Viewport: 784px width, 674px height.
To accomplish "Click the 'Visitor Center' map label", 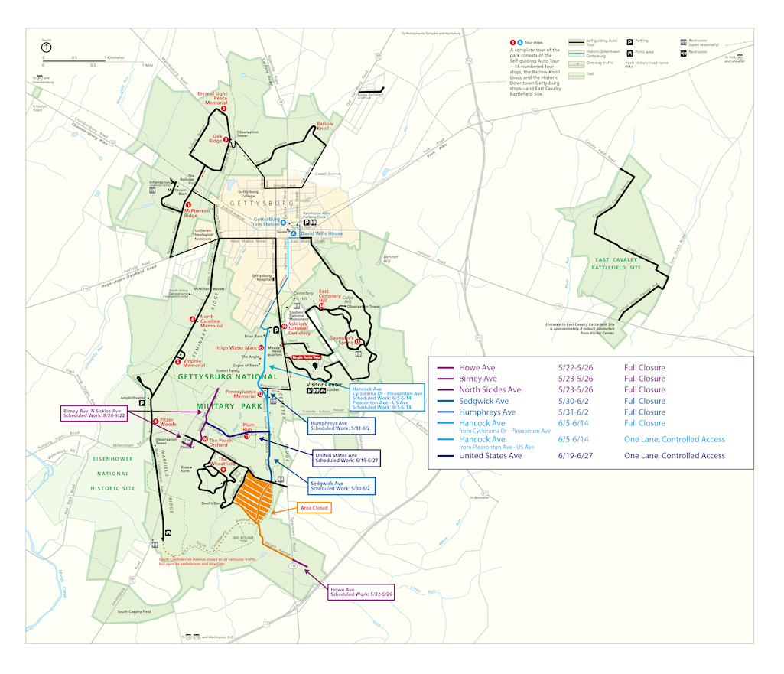I will point(324,385).
